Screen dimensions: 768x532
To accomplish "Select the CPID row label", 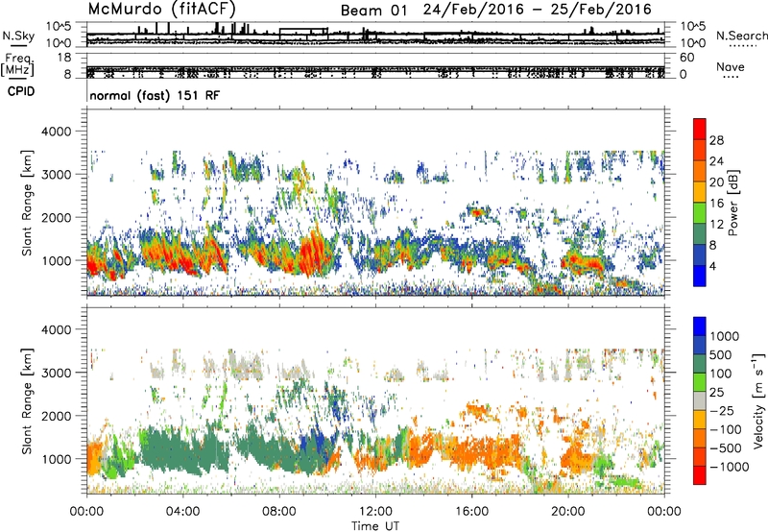I will point(21,91).
